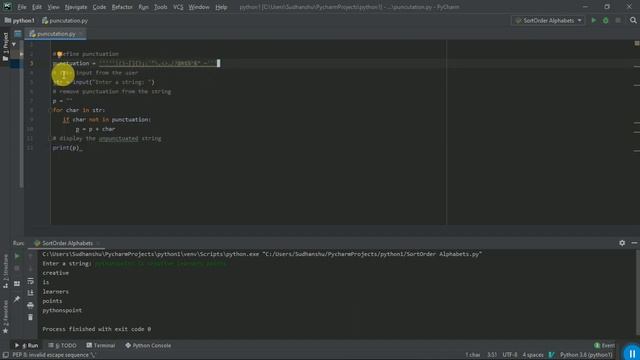Click the grey stop button in top toolbar
The image size is (640, 360).
(618, 20)
